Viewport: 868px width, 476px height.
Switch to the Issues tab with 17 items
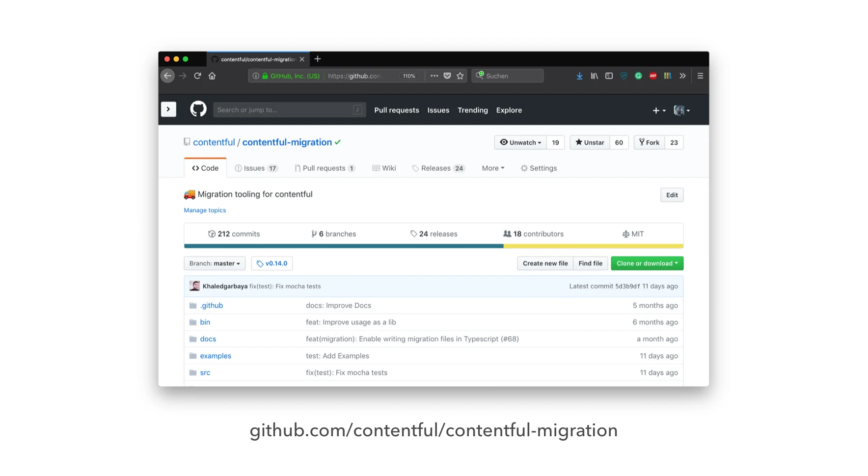pyautogui.click(x=256, y=168)
